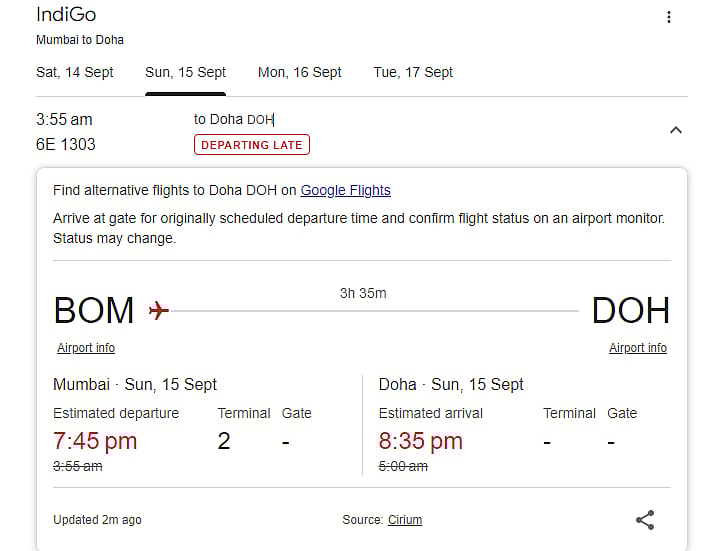Click the red airplane icon
This screenshot has width=716, height=551.
click(158, 311)
